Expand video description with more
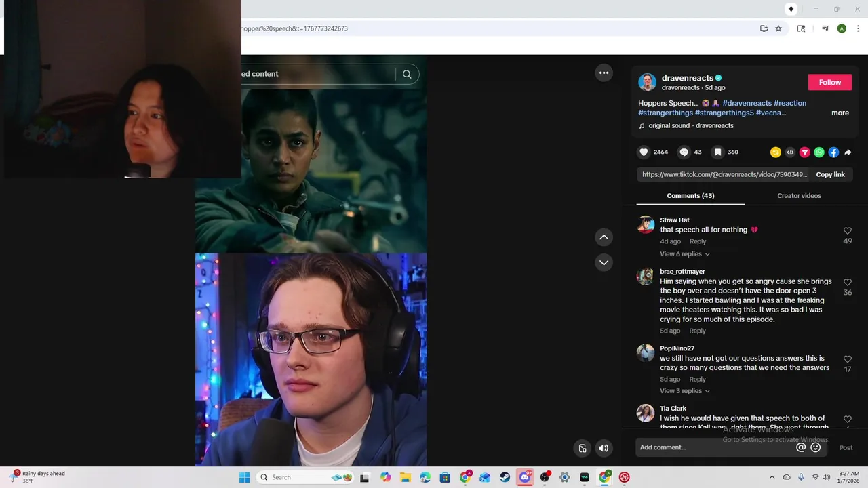Image resolution: width=868 pixels, height=488 pixels. pyautogui.click(x=840, y=113)
